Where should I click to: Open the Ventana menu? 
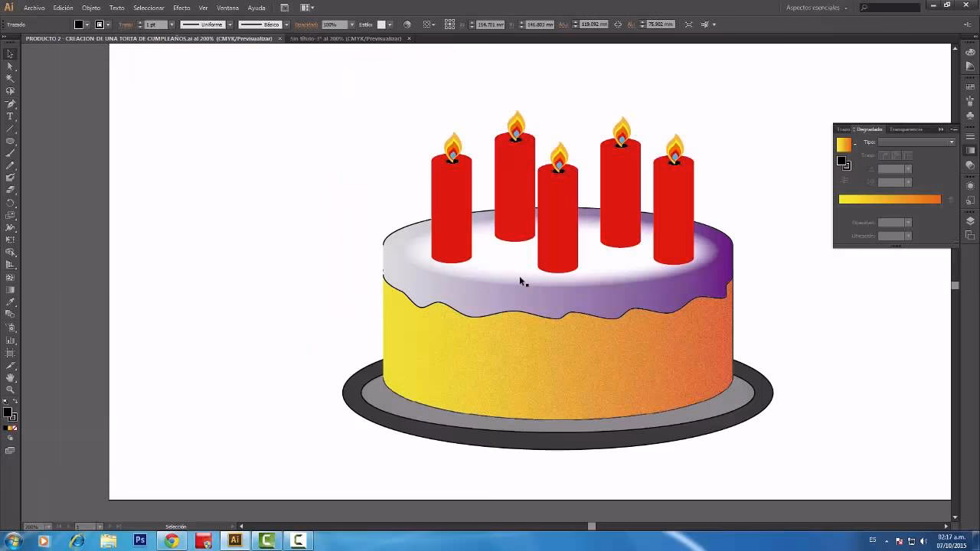pyautogui.click(x=227, y=8)
